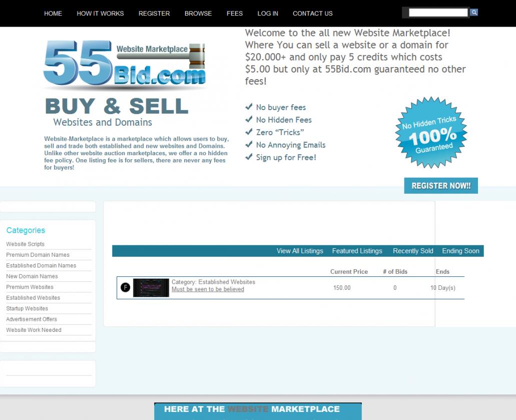The height and width of the screenshot is (420, 516).
Task: Click the 100% Guaranteed badge
Action: [431, 133]
